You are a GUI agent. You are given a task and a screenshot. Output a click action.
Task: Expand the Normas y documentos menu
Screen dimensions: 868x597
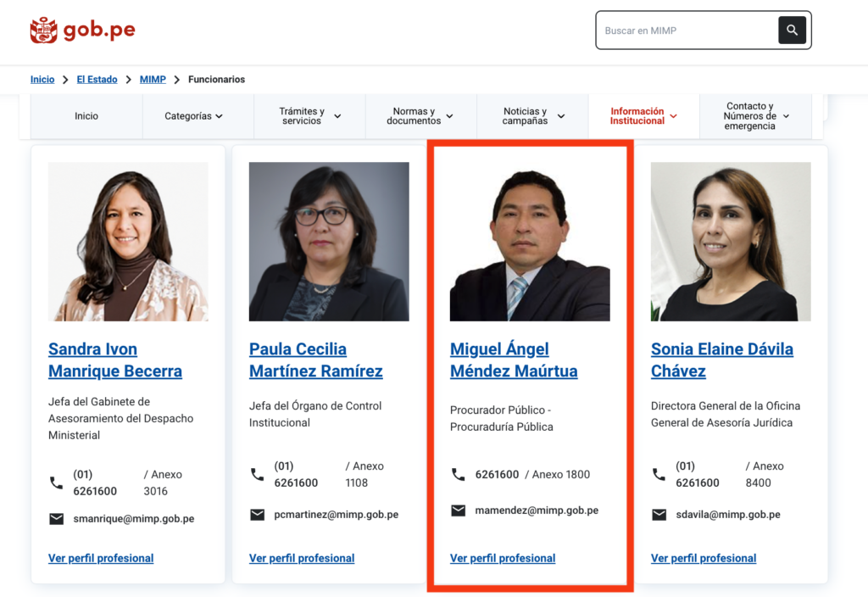pyautogui.click(x=420, y=116)
